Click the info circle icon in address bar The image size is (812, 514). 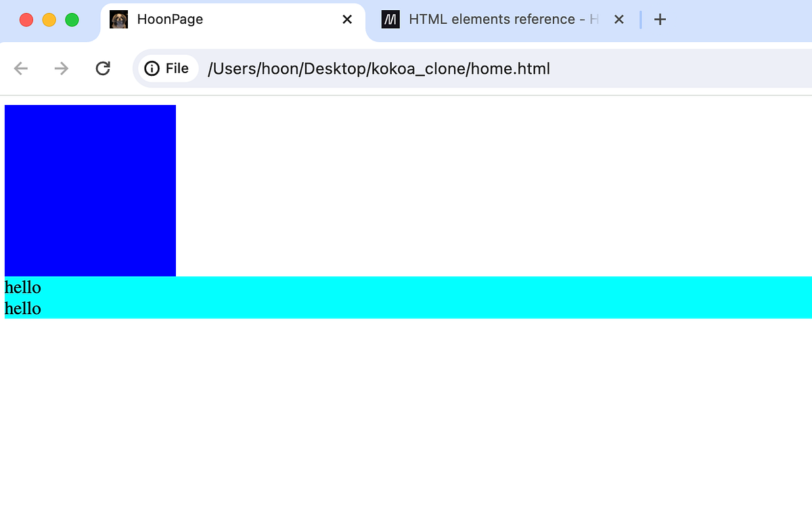point(152,68)
